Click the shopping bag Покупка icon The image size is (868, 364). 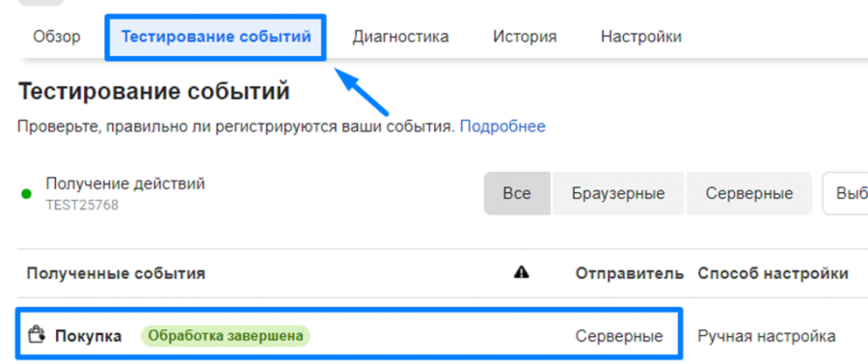coord(37,335)
